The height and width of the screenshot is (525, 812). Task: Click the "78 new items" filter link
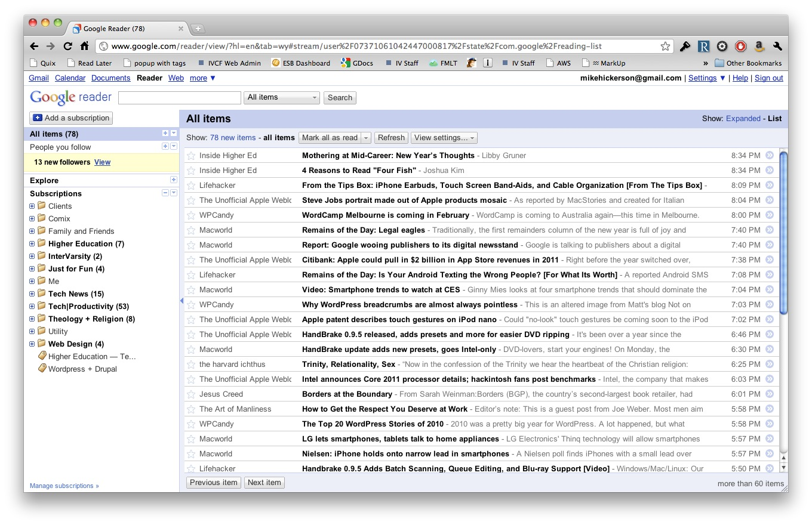[x=233, y=138]
